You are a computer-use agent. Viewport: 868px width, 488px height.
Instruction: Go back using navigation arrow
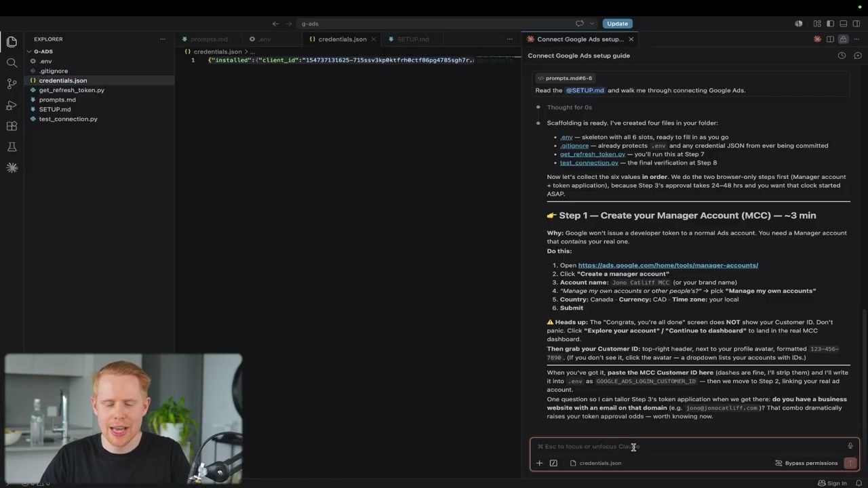275,24
